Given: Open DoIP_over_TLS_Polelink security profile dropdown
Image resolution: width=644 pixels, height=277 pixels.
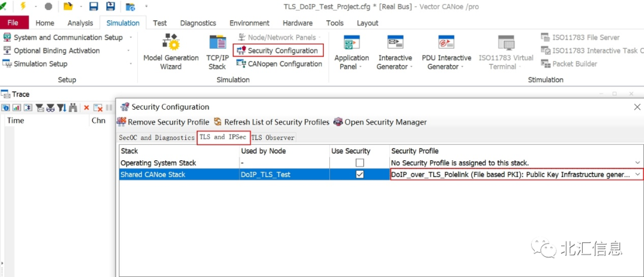Looking at the screenshot, I should [637, 175].
